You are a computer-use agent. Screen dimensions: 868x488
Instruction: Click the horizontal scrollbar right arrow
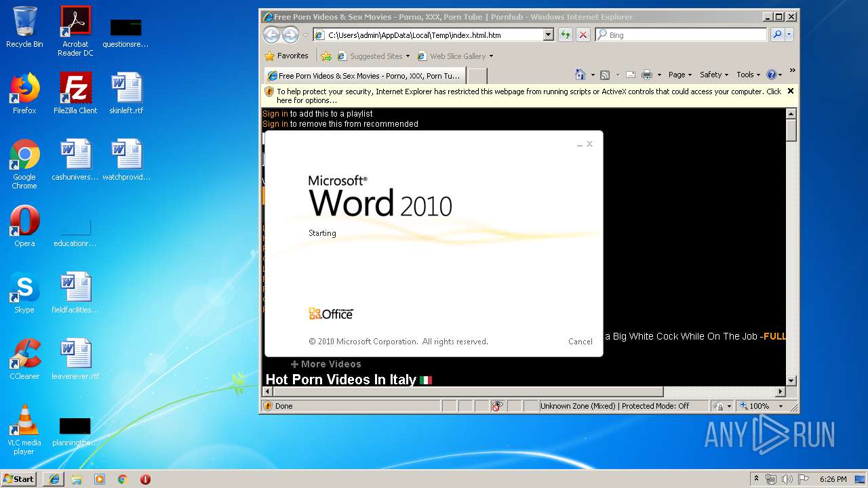781,392
